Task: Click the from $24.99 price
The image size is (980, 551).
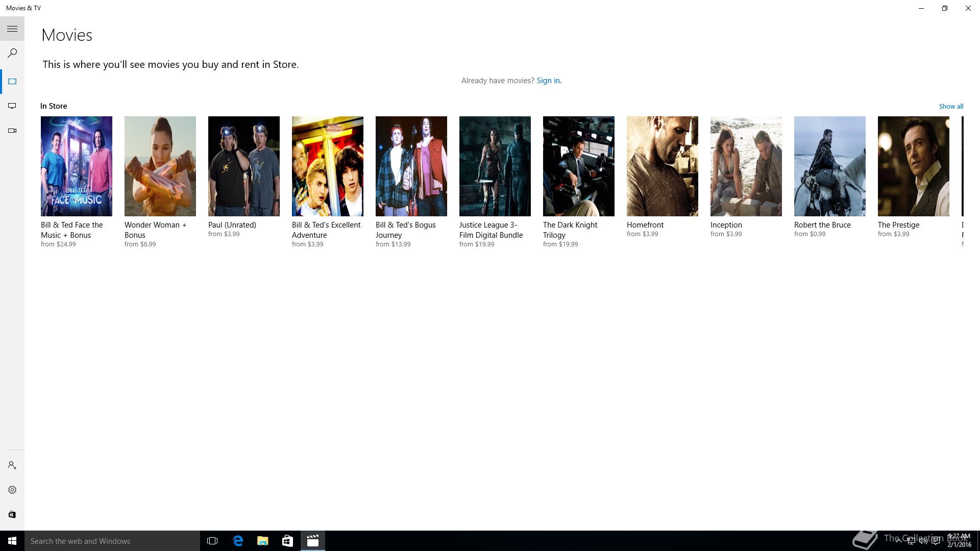Action: pos(58,244)
